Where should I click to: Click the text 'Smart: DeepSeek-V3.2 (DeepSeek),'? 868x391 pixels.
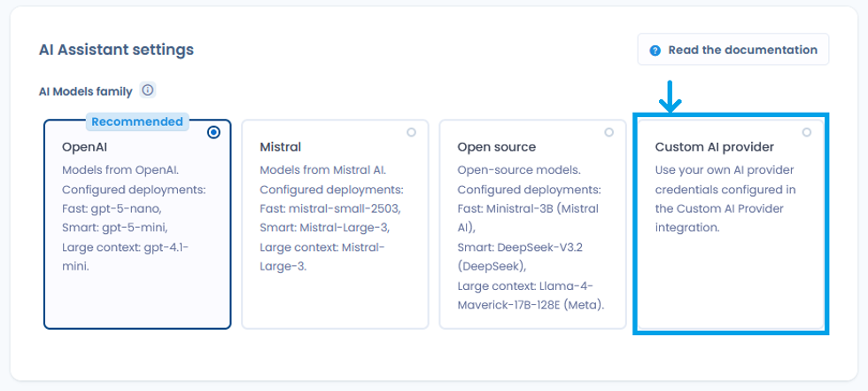520,256
